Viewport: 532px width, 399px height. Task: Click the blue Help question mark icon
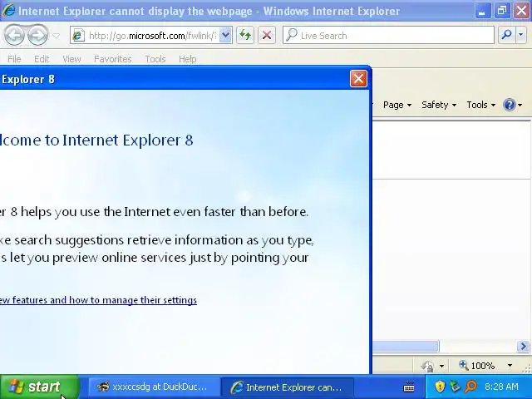pyautogui.click(x=510, y=105)
